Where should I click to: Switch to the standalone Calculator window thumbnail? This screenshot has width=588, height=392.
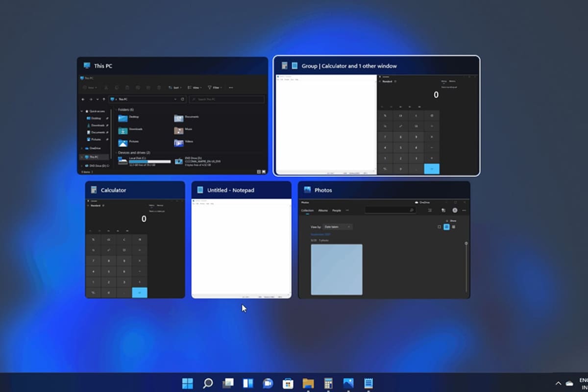tap(135, 240)
